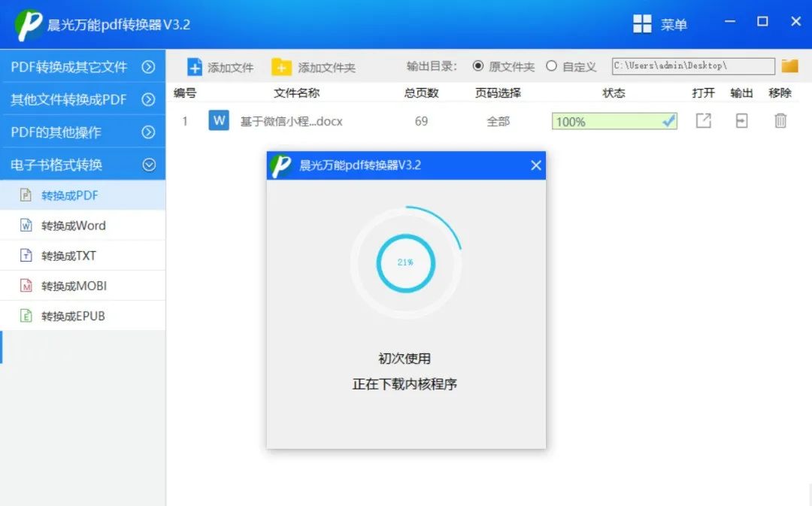Open the menu grid icon
Image resolution: width=812 pixels, height=506 pixels.
pos(642,24)
